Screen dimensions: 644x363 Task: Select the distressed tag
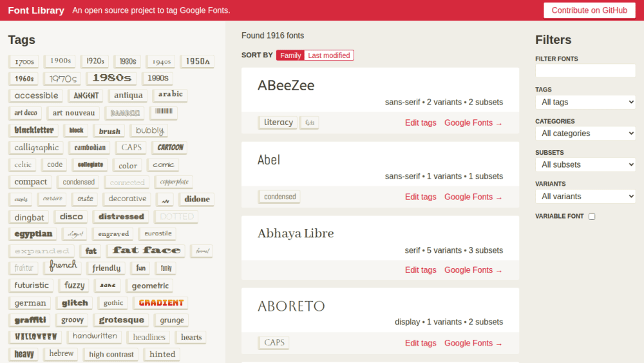click(121, 217)
